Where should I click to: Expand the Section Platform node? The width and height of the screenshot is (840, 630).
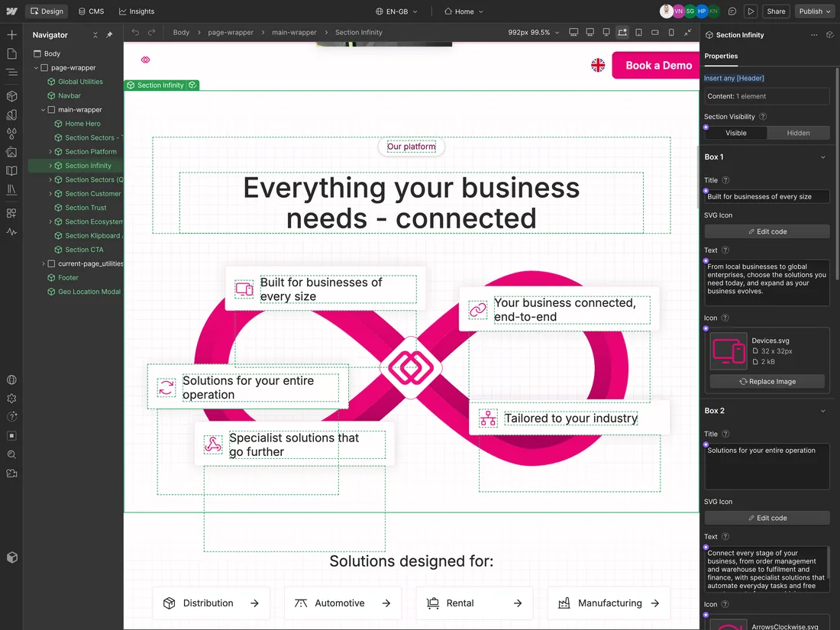(x=50, y=152)
